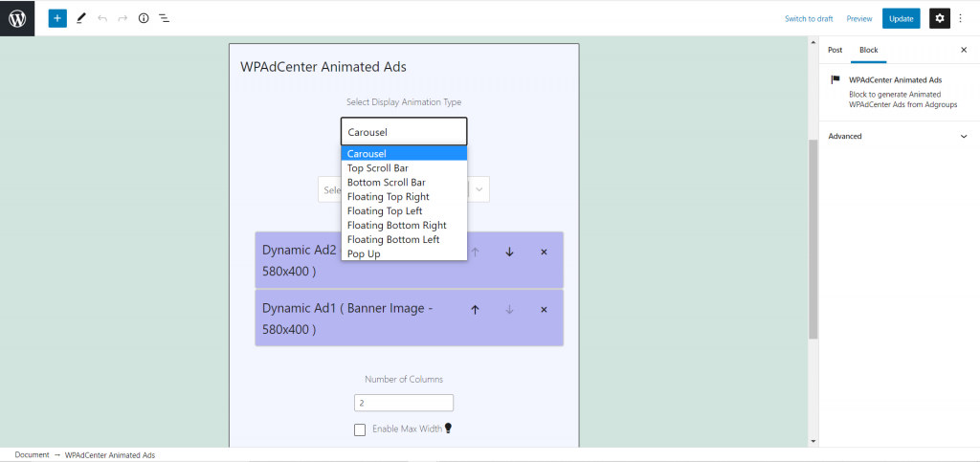The height and width of the screenshot is (462, 980).
Task: Click the Max Width lightbulb hint
Action: (x=448, y=429)
